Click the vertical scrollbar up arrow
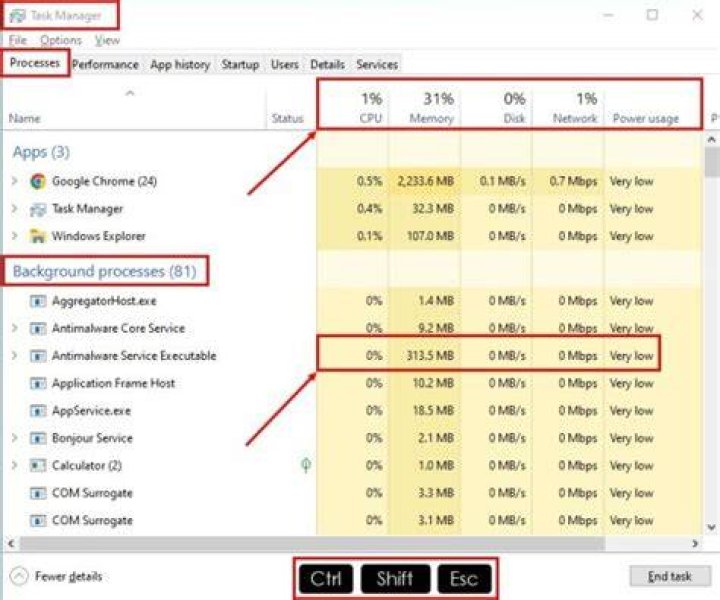Image resolution: width=720 pixels, height=600 pixels. coord(712,139)
